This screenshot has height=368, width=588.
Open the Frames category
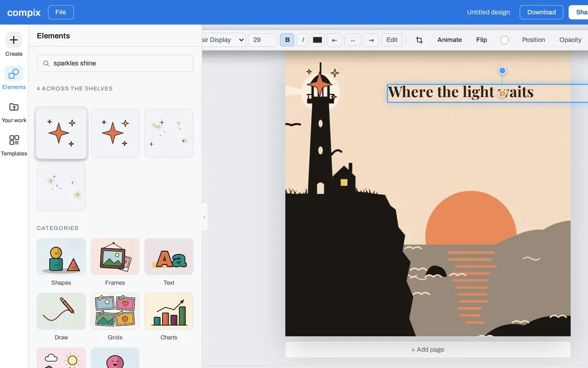[115, 257]
